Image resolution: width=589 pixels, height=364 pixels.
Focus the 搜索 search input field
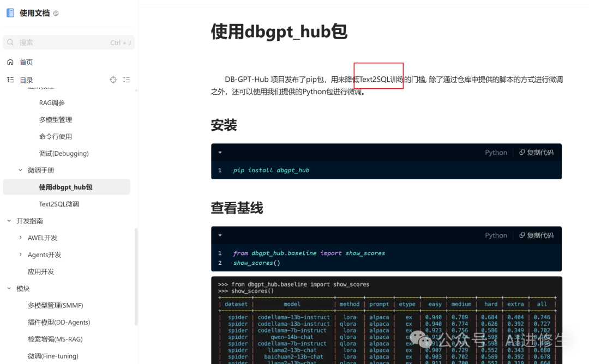(x=69, y=43)
